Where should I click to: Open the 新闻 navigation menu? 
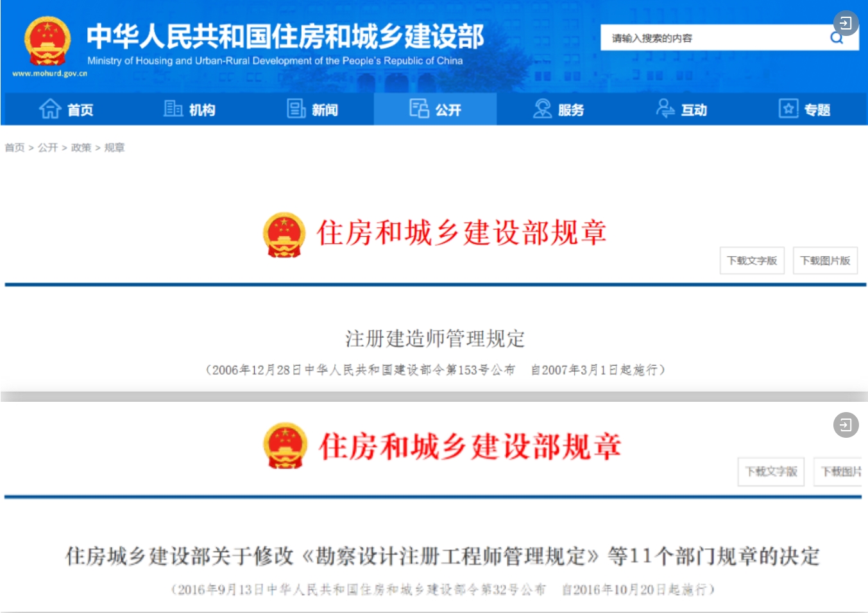[x=312, y=109]
